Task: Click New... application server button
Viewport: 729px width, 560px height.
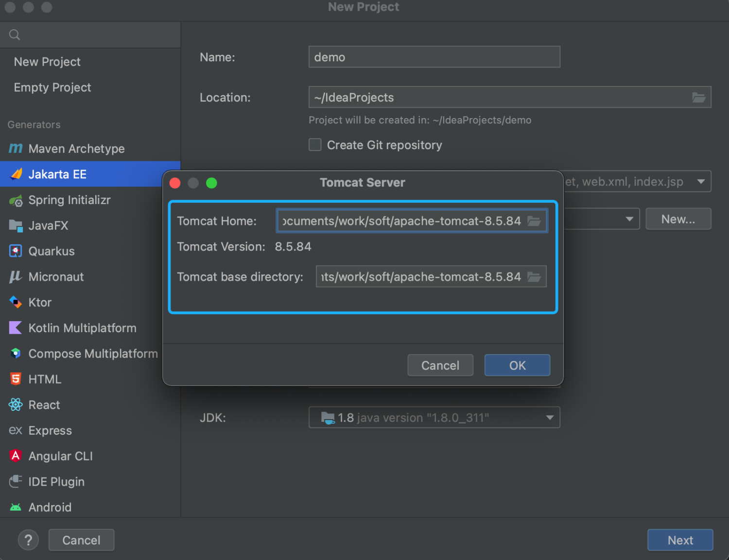Action: pyautogui.click(x=678, y=219)
